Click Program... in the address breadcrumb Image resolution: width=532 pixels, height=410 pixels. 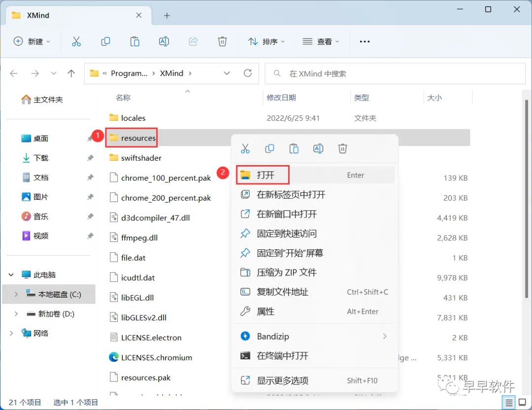click(129, 73)
